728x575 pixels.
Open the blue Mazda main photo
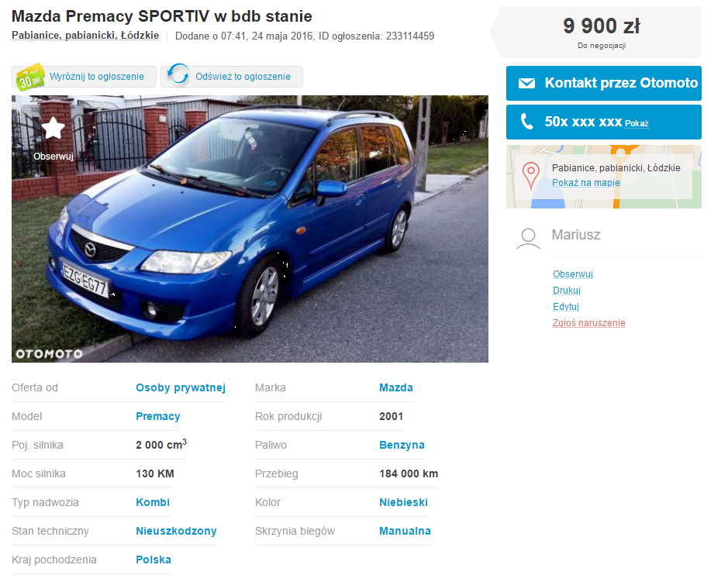(x=250, y=229)
